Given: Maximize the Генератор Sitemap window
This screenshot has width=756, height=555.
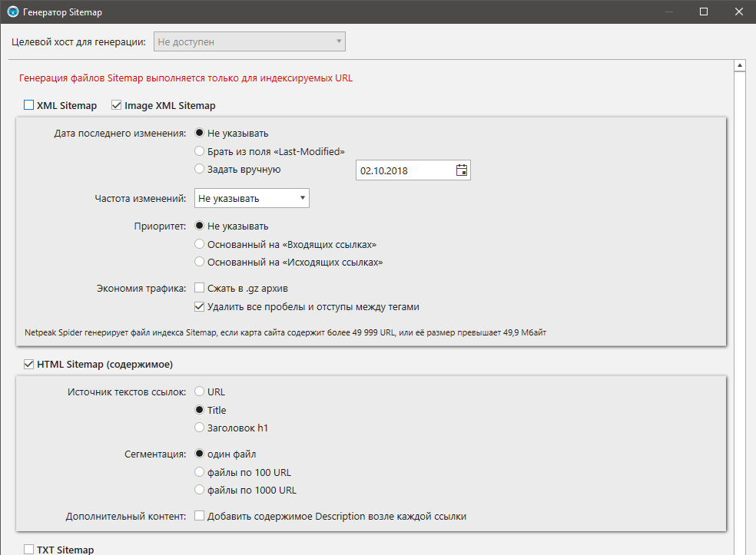Looking at the screenshot, I should [704, 12].
